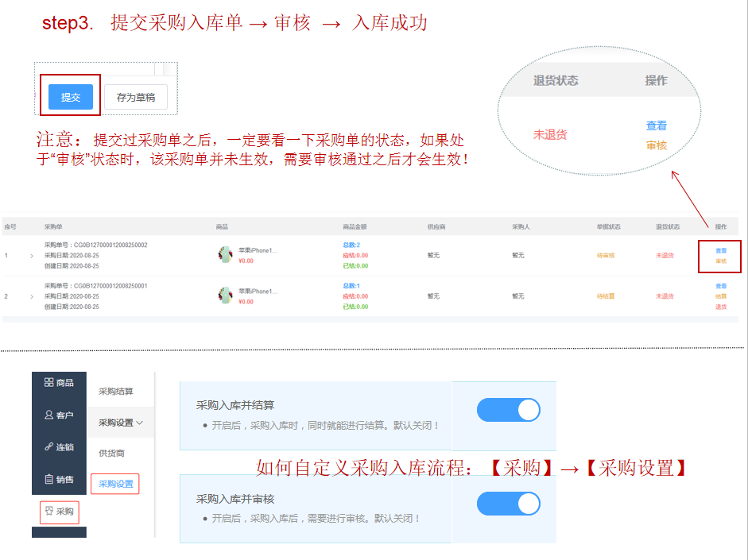Open the 采购结算 submenu item

116,392
